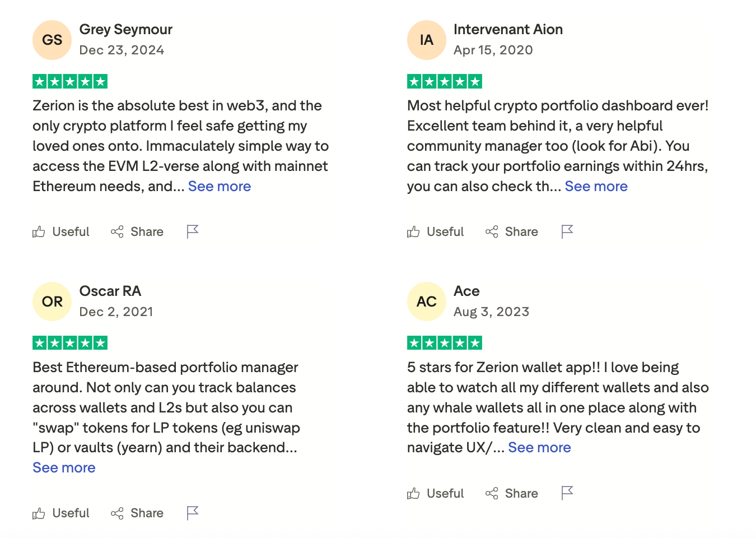
Task: Click the thumbs-up icon below Ace's review
Action: 413,493
